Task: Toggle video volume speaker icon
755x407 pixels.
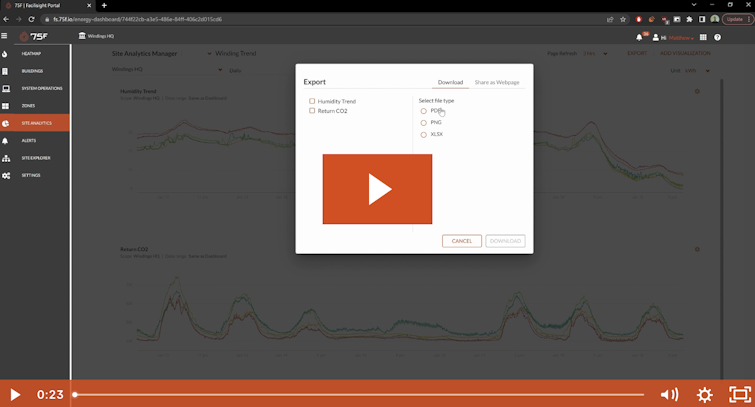Action: tap(669, 394)
